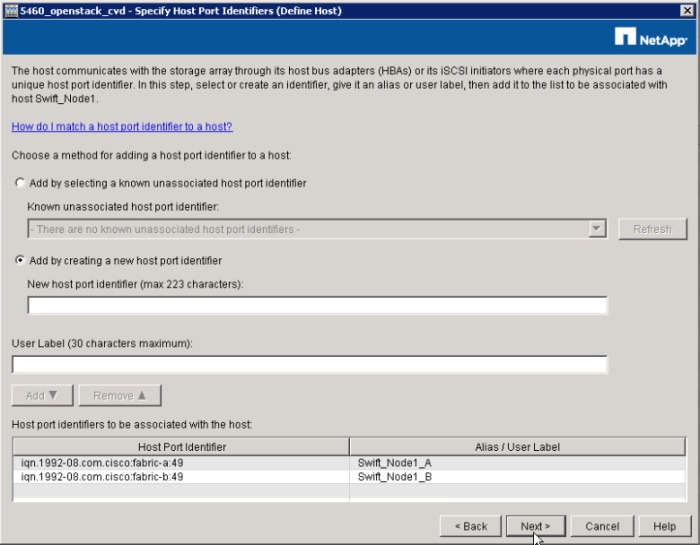Click the window icon in the title bar
The image size is (700, 545).
coord(11,10)
